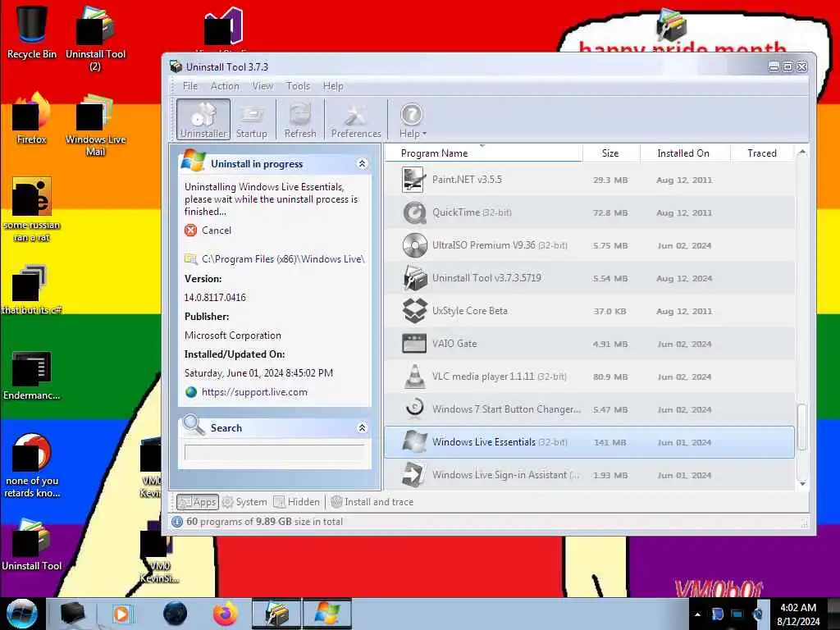Sort by Size column header
This screenshot has height=630, width=840.
[610, 153]
